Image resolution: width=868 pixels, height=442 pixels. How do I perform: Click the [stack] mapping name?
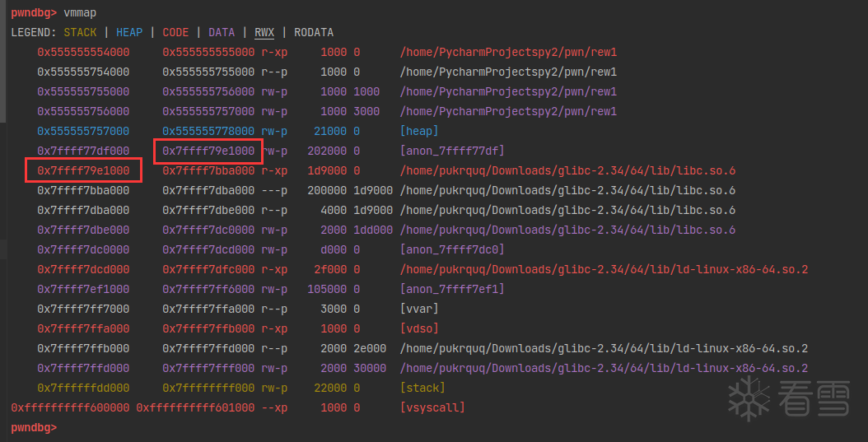422,388
